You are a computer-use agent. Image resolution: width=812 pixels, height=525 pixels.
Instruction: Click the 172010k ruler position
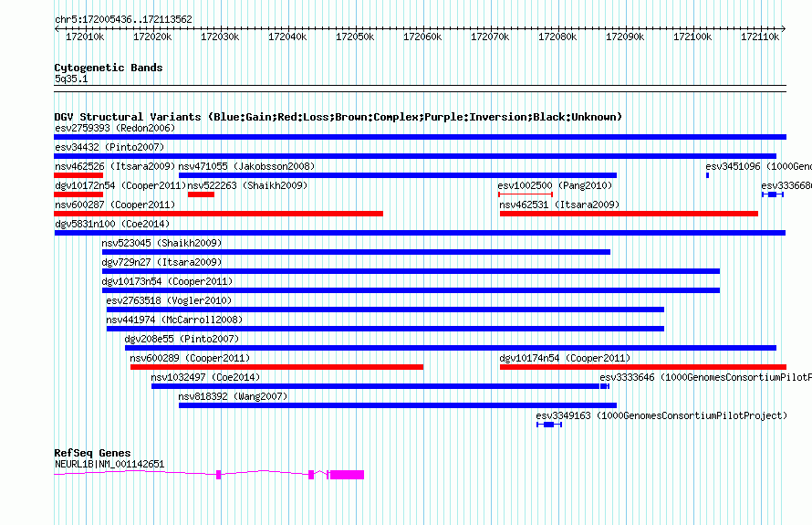point(85,37)
